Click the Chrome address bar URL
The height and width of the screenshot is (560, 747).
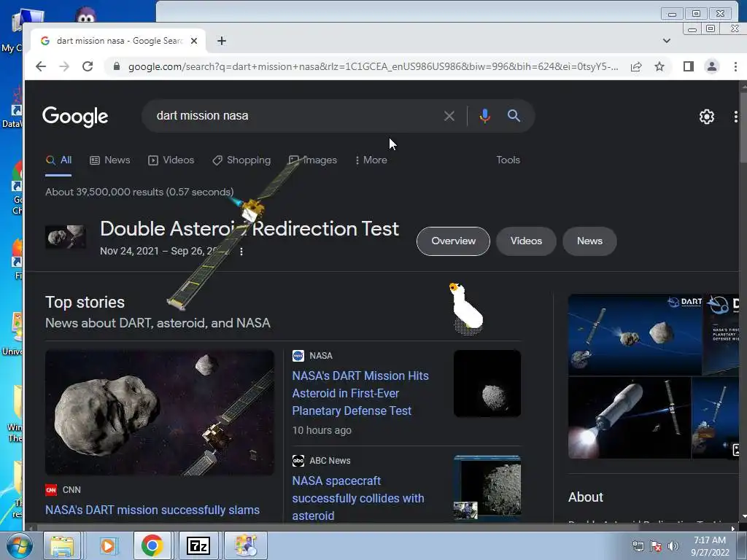(373, 66)
